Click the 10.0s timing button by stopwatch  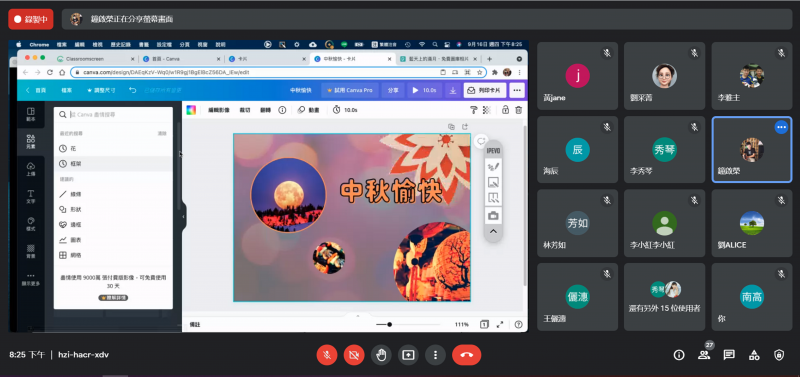345,110
